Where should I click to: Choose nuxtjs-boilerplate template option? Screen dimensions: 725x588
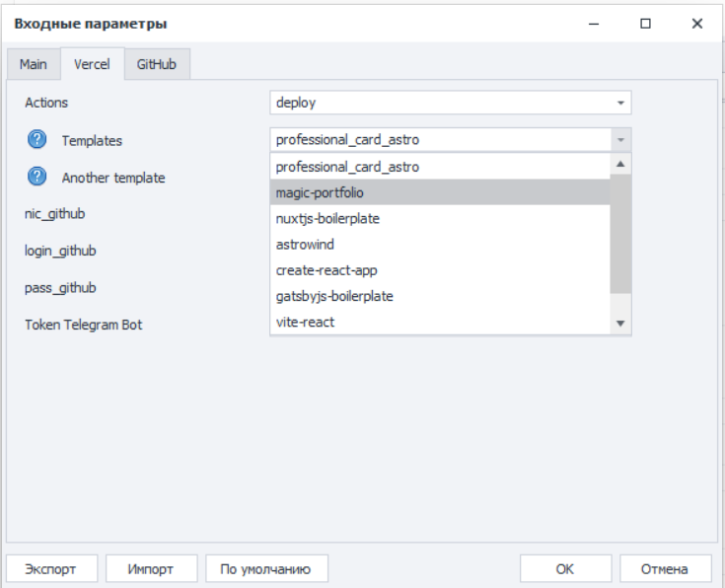pyautogui.click(x=440, y=218)
